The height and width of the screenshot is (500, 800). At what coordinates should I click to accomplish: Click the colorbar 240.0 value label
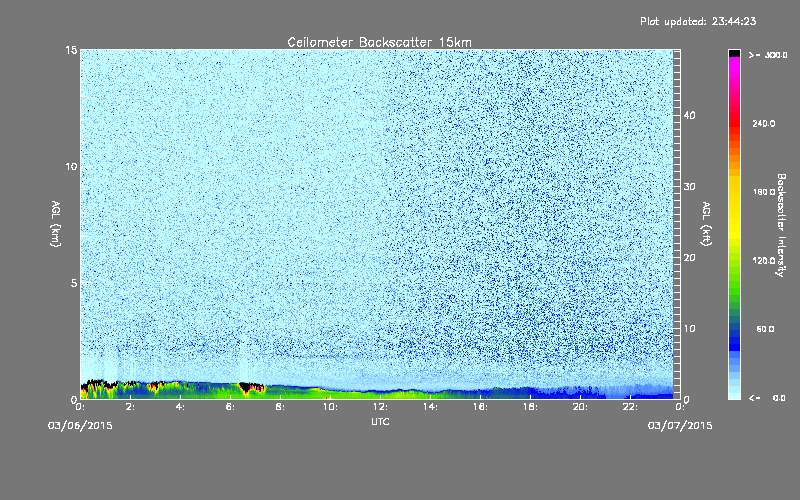click(764, 124)
